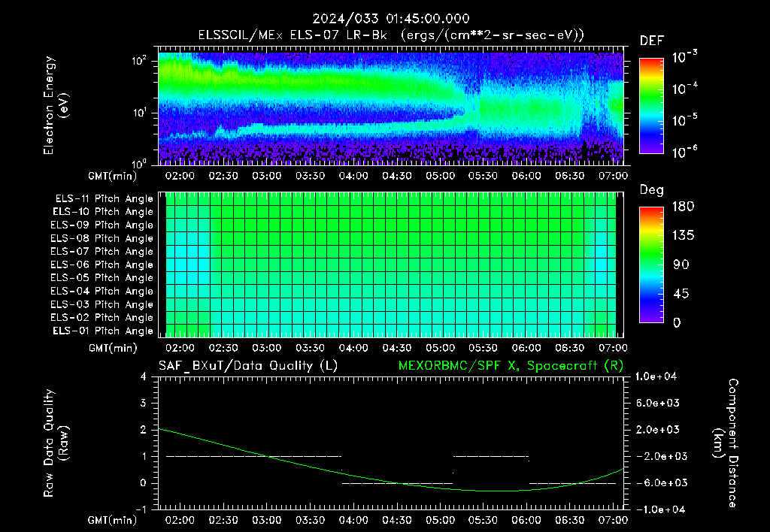Click the 10^0 electron energy tick label
This screenshot has height=532, width=770.
tap(139, 164)
